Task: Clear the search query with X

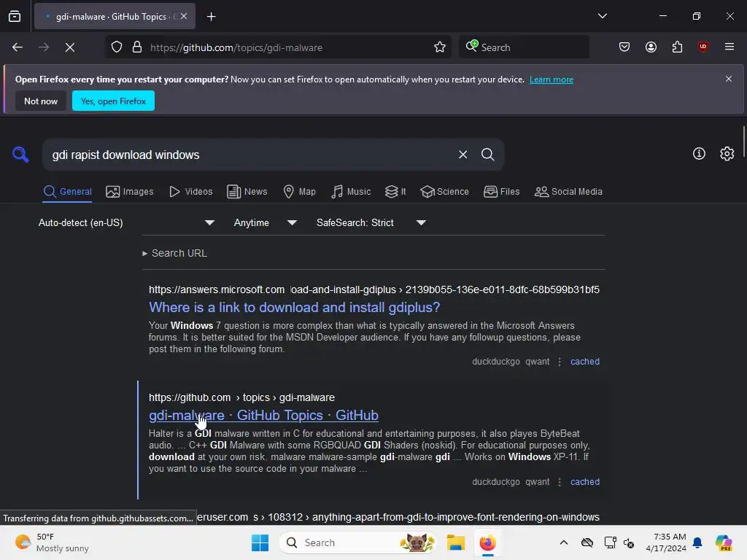Action: point(462,155)
